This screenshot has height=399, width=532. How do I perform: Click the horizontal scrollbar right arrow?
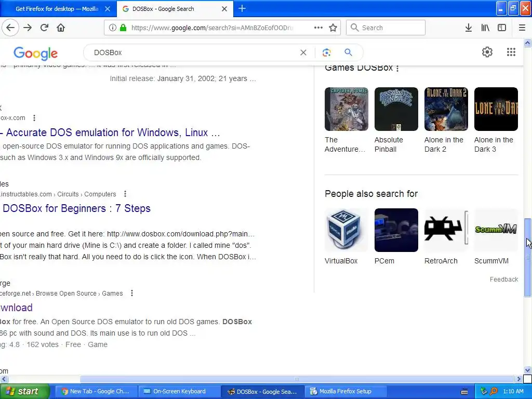[x=519, y=379]
